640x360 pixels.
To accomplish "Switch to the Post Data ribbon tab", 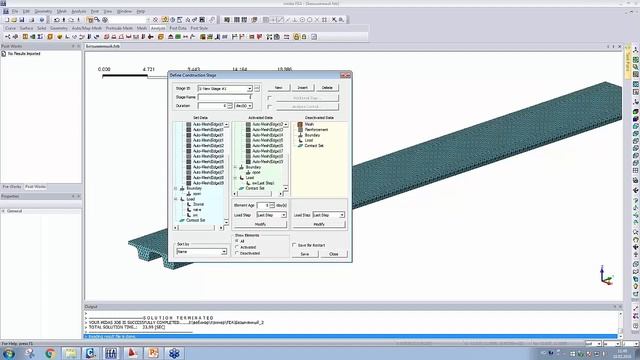I will point(178,28).
